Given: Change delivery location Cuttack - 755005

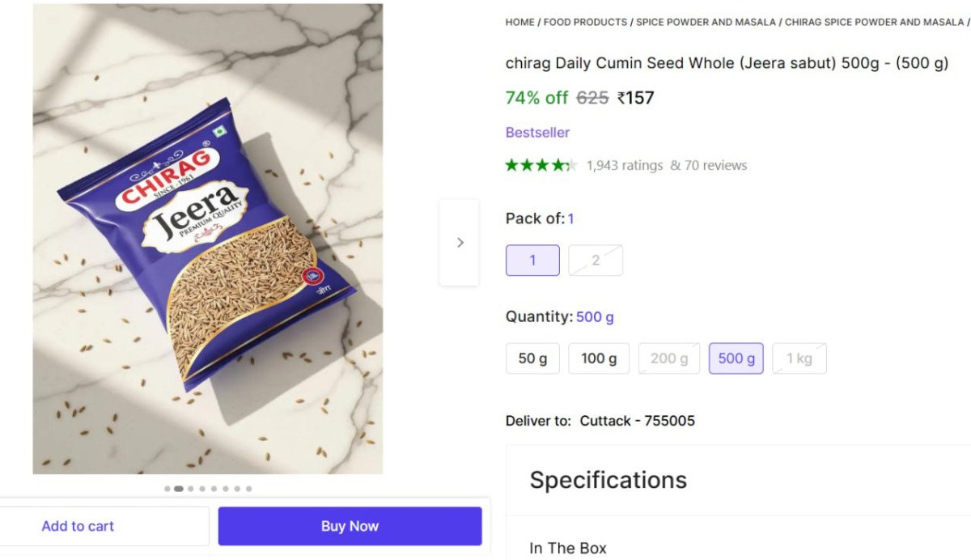Looking at the screenshot, I should click(637, 421).
